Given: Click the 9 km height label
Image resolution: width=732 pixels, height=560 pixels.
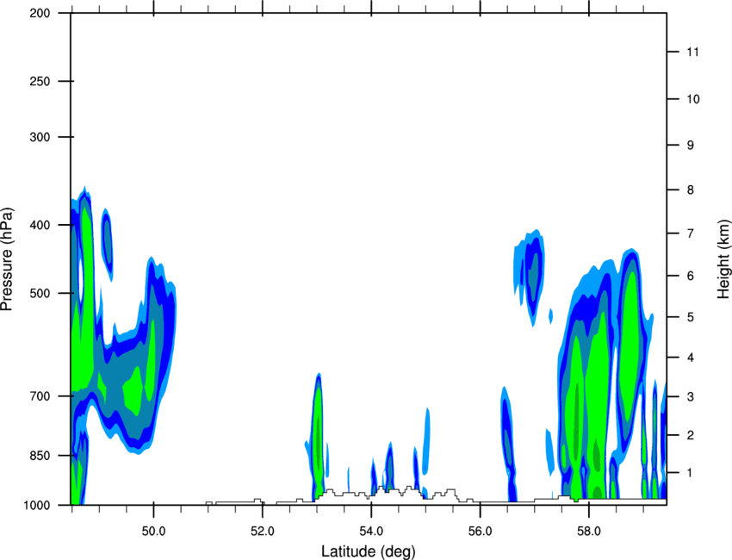Looking at the screenshot, I should pos(691,146).
